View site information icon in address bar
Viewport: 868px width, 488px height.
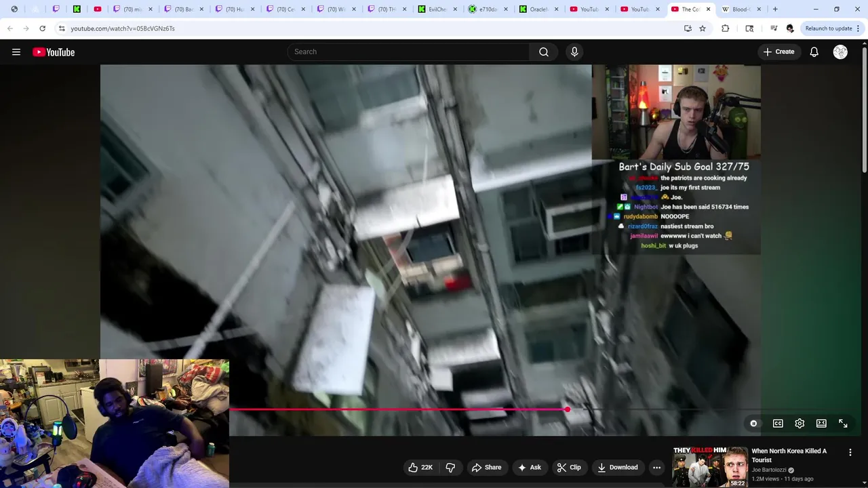coord(61,28)
